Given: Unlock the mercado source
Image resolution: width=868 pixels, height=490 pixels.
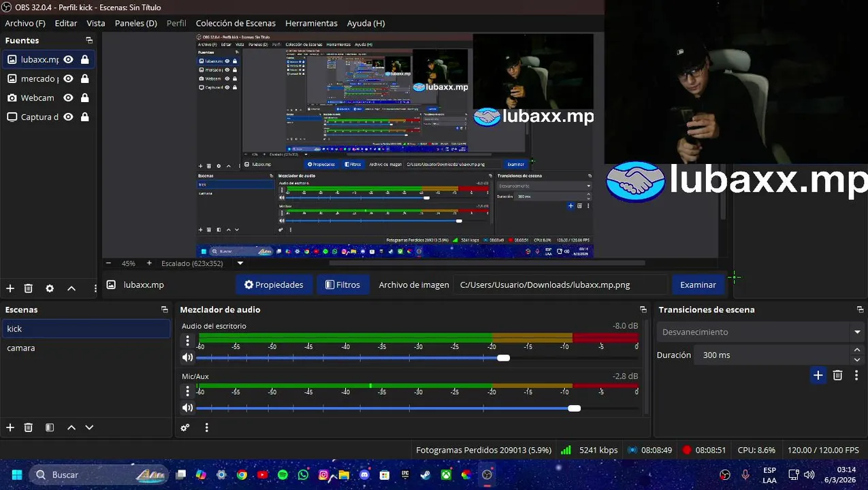Looking at the screenshot, I should click(84, 79).
